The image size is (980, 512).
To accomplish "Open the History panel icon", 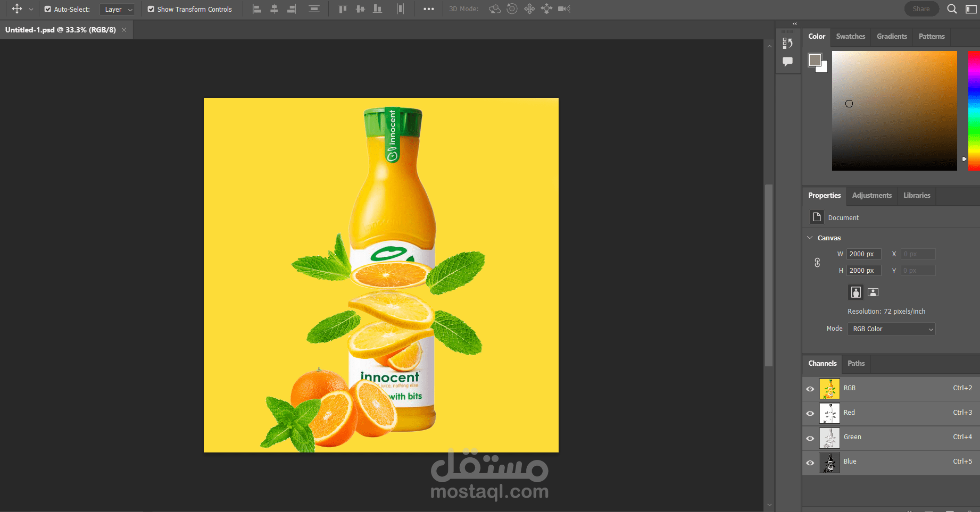I will [788, 44].
